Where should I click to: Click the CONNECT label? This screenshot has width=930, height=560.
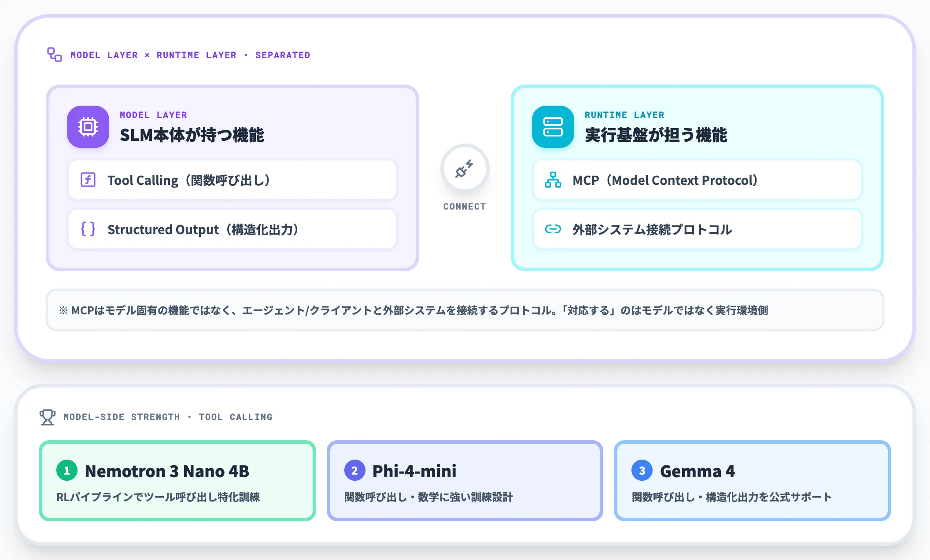tap(465, 206)
